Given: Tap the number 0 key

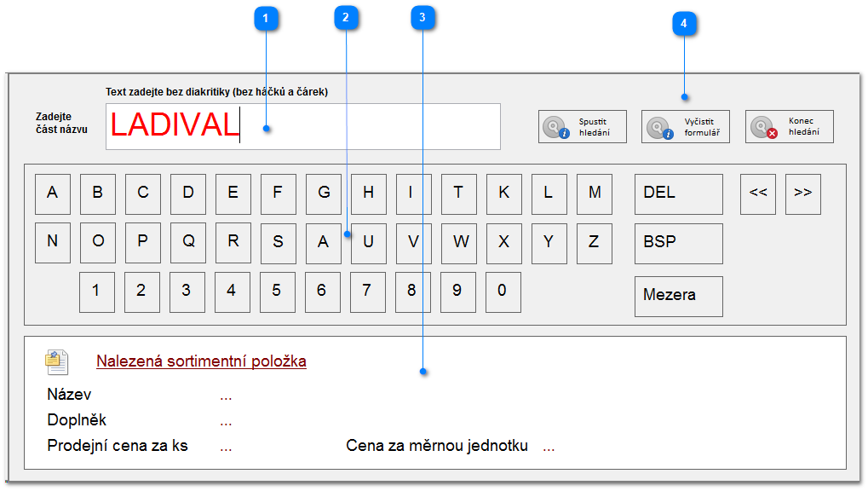Looking at the screenshot, I should point(503,292).
